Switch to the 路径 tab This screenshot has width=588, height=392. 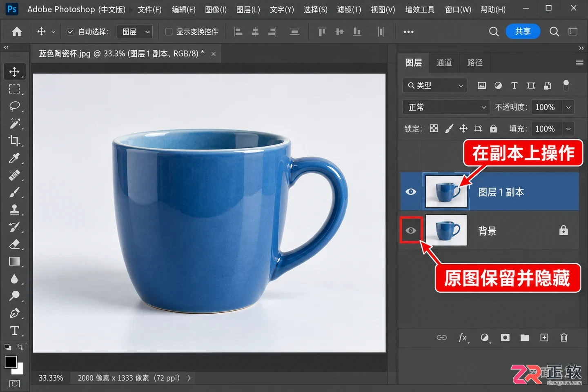pyautogui.click(x=475, y=62)
